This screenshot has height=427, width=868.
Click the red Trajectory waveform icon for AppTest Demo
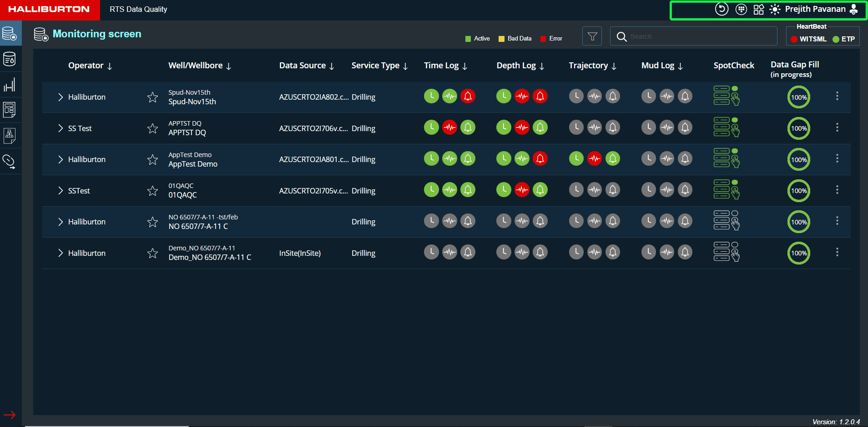click(594, 159)
